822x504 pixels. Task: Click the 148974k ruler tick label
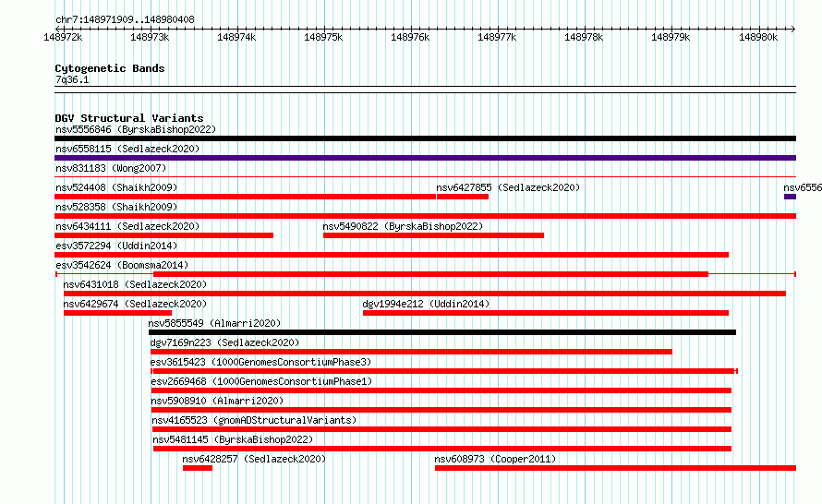(x=236, y=37)
